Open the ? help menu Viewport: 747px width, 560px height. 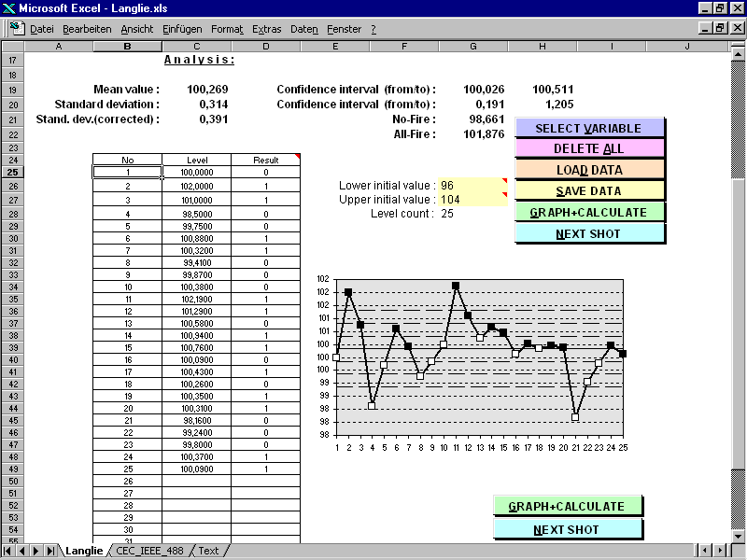[373, 29]
